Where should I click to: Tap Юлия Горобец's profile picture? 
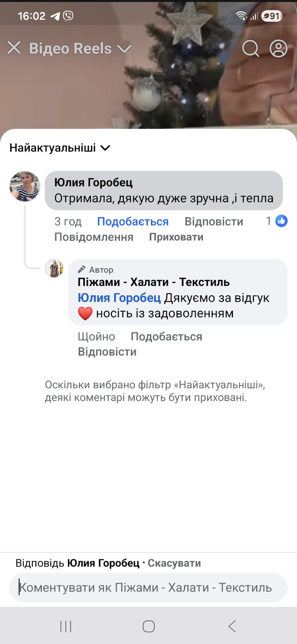click(25, 186)
